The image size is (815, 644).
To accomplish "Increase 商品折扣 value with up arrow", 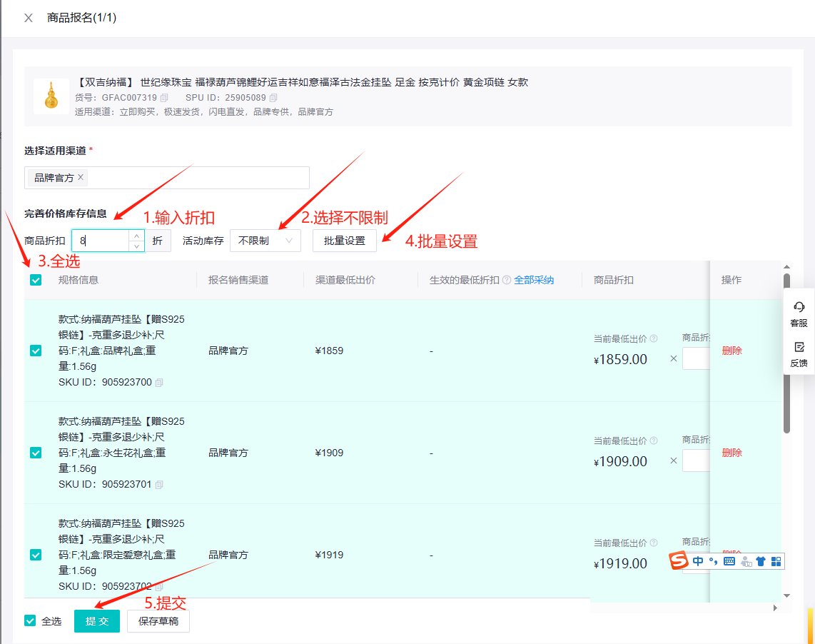I will (136, 236).
